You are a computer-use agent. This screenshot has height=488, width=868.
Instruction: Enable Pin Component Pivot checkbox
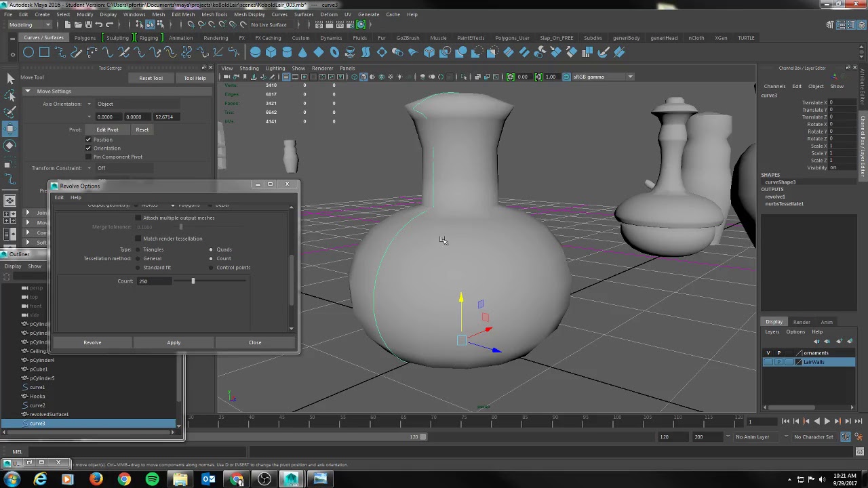[88, 157]
